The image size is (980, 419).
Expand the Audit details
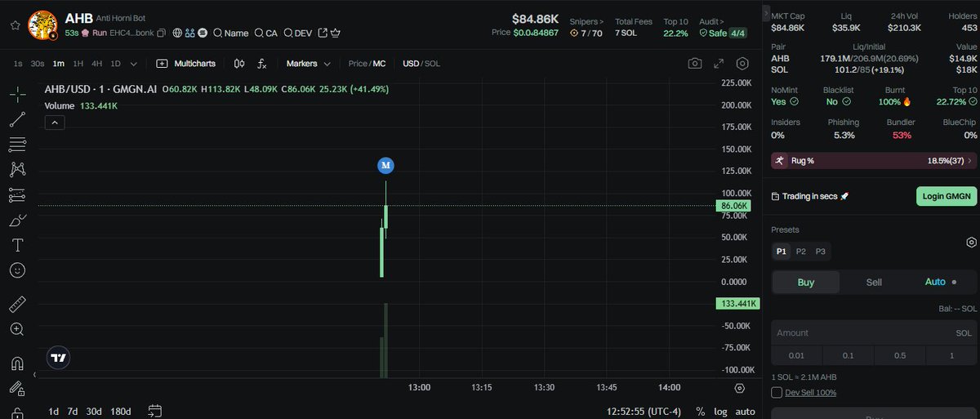[x=710, y=21]
